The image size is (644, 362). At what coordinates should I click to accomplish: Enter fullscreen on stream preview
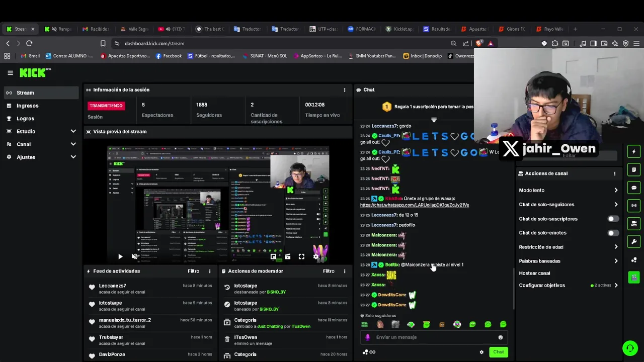pyautogui.click(x=301, y=256)
